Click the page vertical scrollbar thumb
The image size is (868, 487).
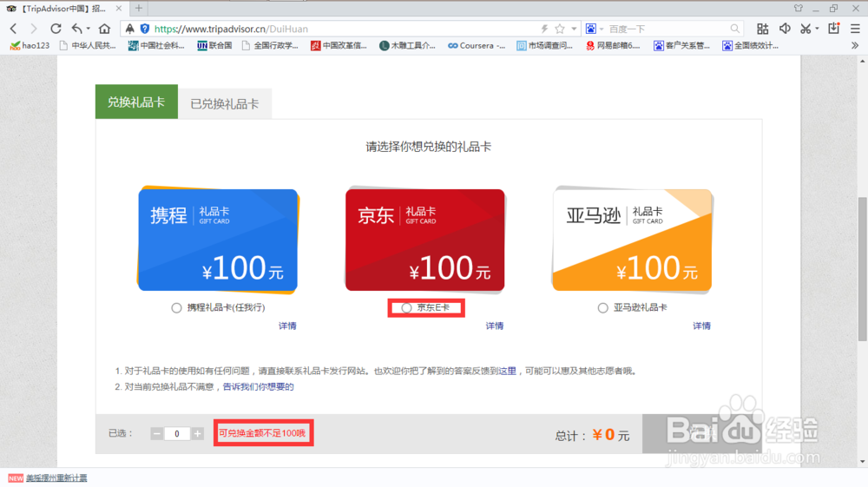863,269
